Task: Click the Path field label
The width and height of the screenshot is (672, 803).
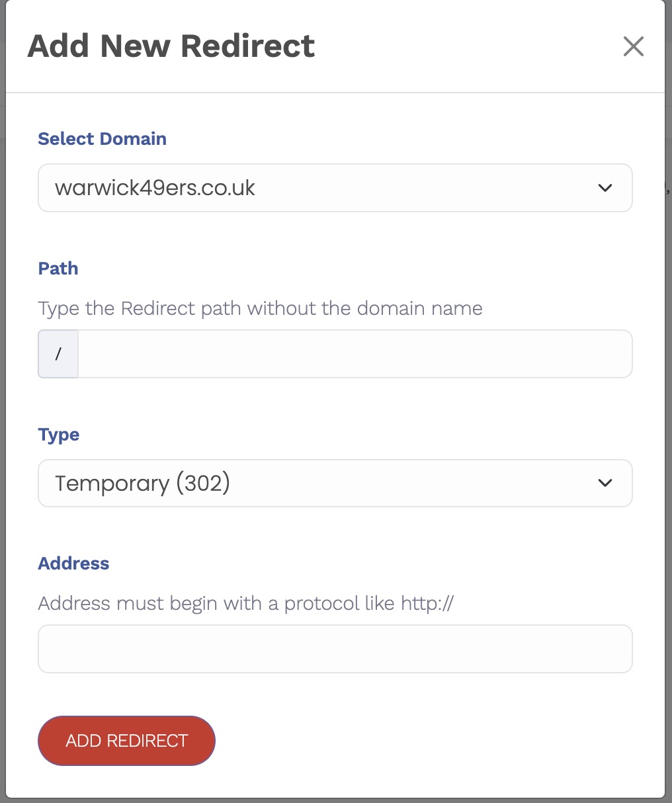Action: click(58, 269)
